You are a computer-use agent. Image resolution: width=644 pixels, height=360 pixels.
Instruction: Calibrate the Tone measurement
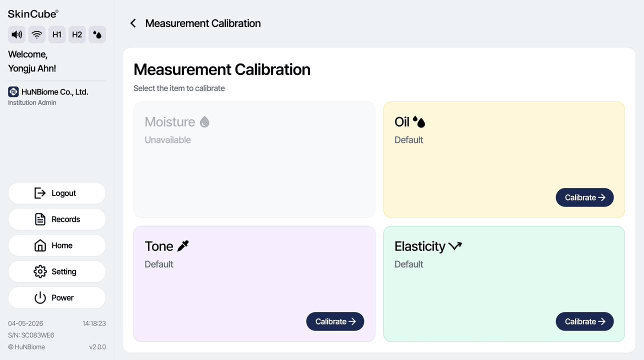[335, 321]
